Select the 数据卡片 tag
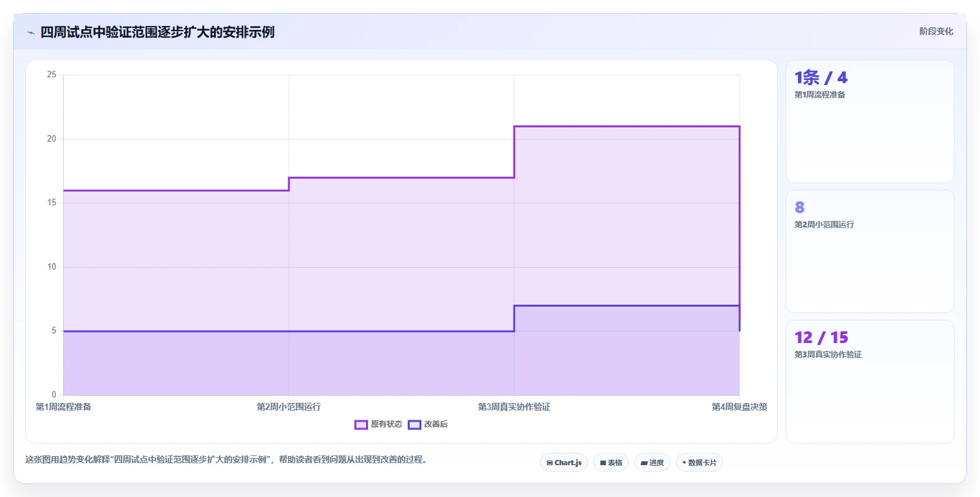This screenshot has height=497, width=980. pos(699,463)
